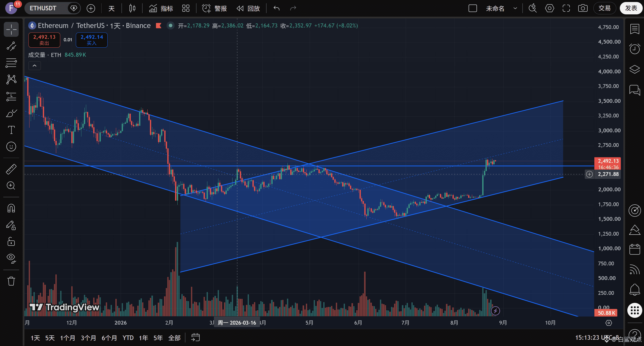Open the candlestick chart style selector

click(132, 8)
